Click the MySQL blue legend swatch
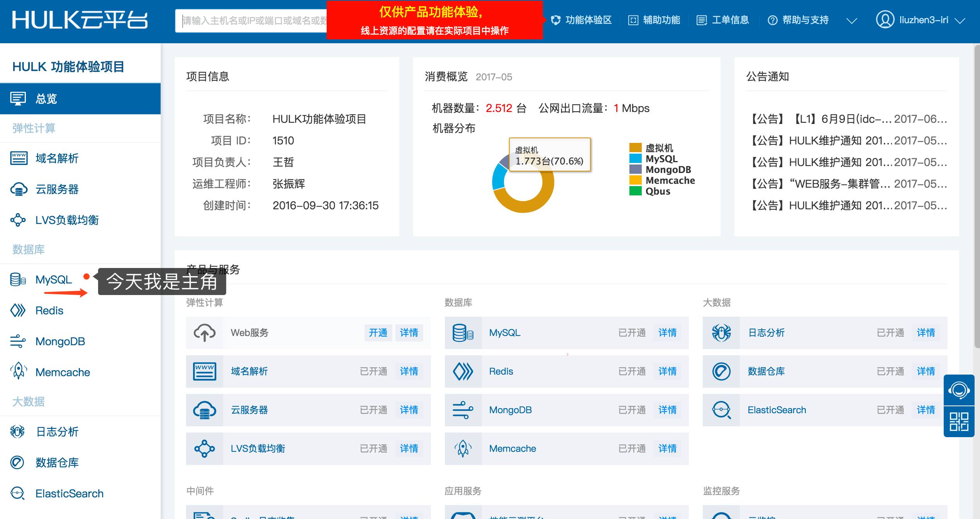The width and height of the screenshot is (980, 519). [x=635, y=159]
